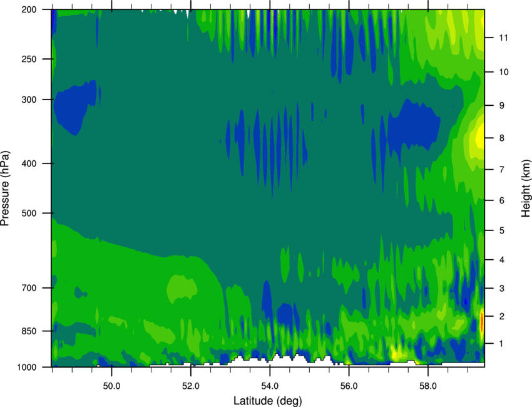Click height tick label '5'
The height and width of the screenshot is (407, 532).
502,230
